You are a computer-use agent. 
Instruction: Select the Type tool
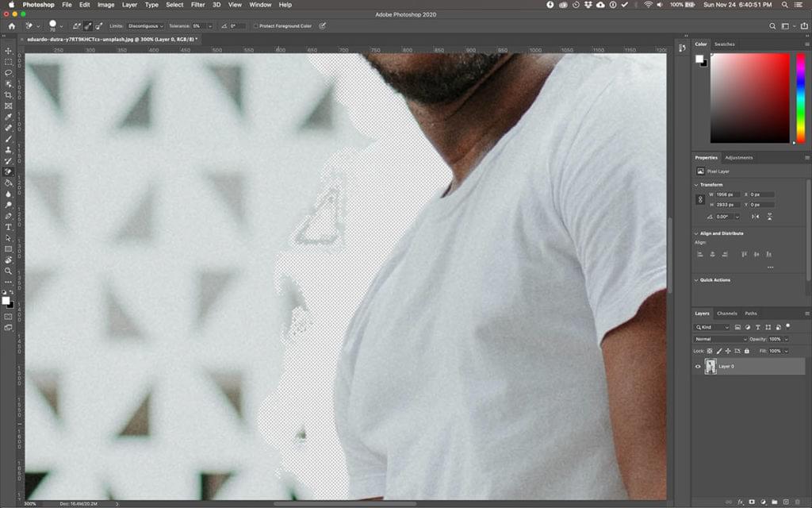(9, 227)
